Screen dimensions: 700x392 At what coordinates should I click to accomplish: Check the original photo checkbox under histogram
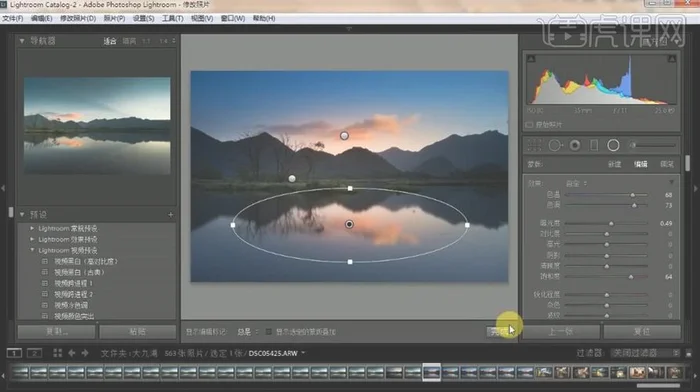529,125
